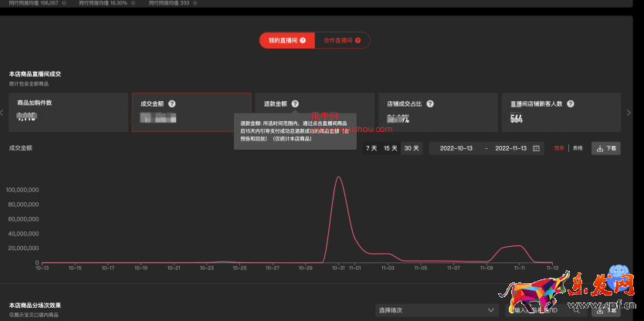Select the 30天 time range
This screenshot has width=644, height=321.
click(411, 148)
